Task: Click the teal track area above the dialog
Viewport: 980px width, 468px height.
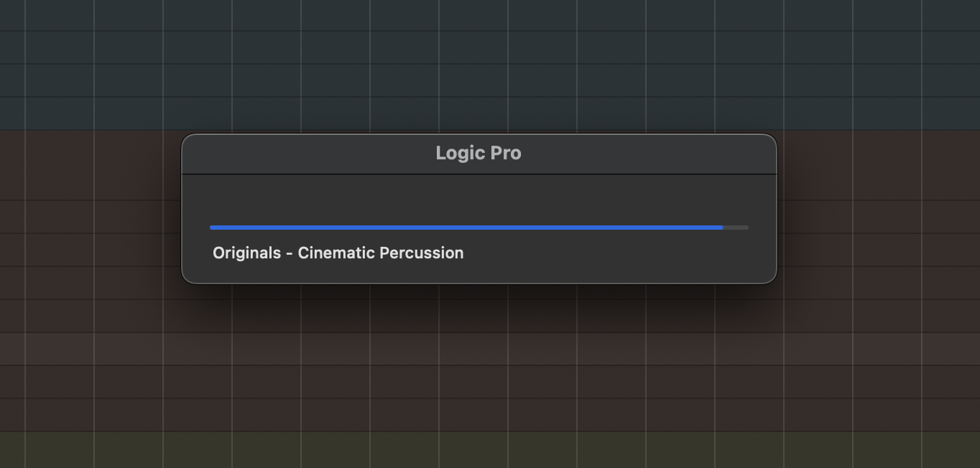Action: click(479, 65)
